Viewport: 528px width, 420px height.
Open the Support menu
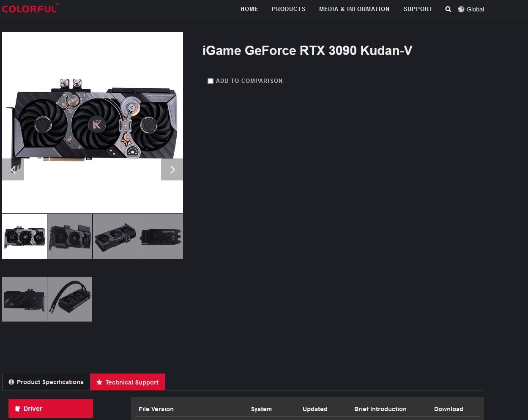(x=418, y=9)
